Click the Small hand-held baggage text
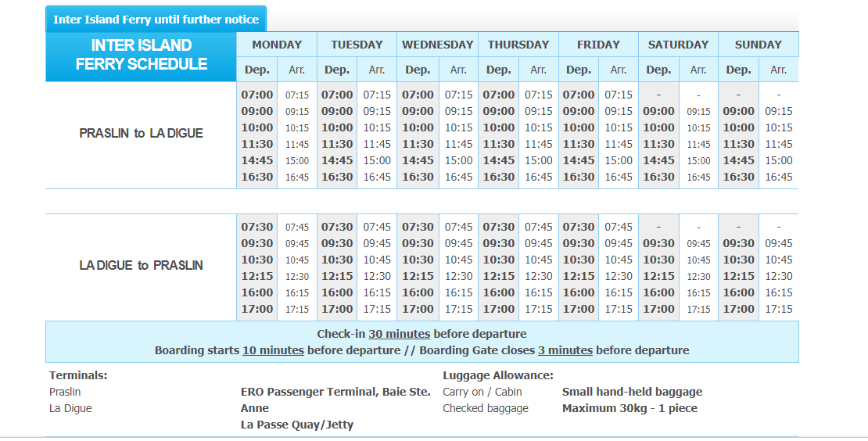868x441 pixels. click(x=632, y=392)
